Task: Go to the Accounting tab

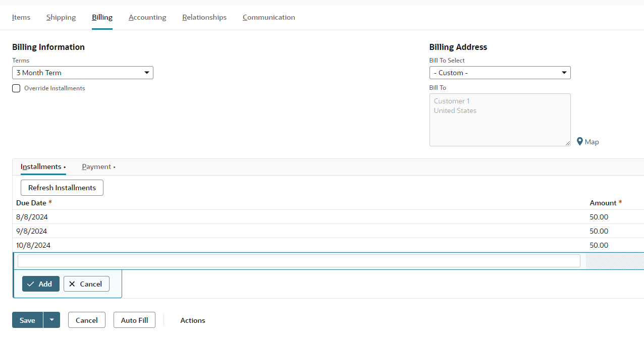Action: [147, 17]
